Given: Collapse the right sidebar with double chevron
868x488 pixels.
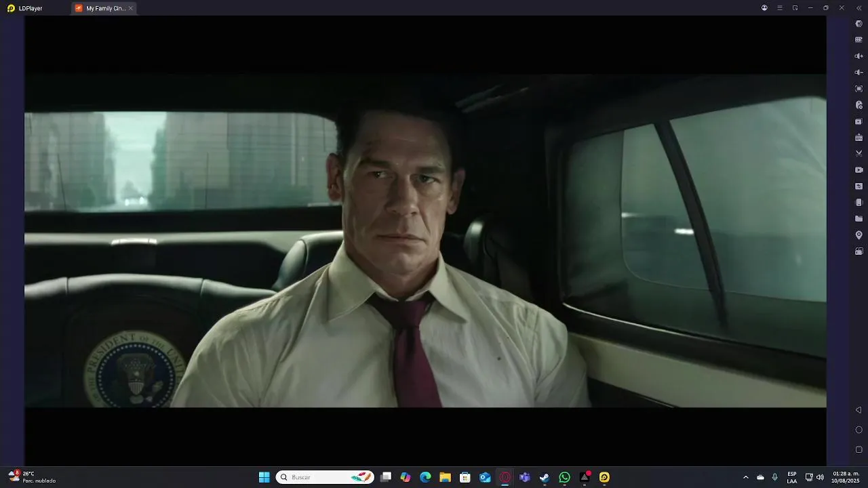Looking at the screenshot, I should (x=859, y=8).
